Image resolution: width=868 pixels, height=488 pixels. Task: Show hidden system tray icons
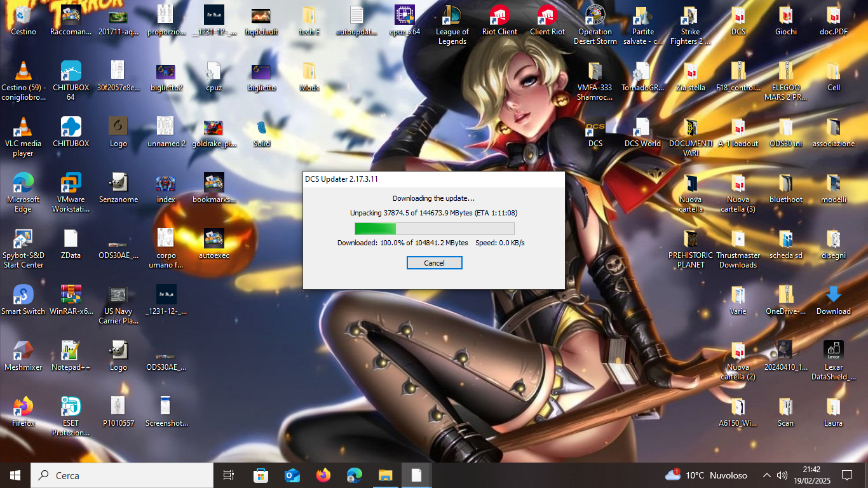pos(766,475)
